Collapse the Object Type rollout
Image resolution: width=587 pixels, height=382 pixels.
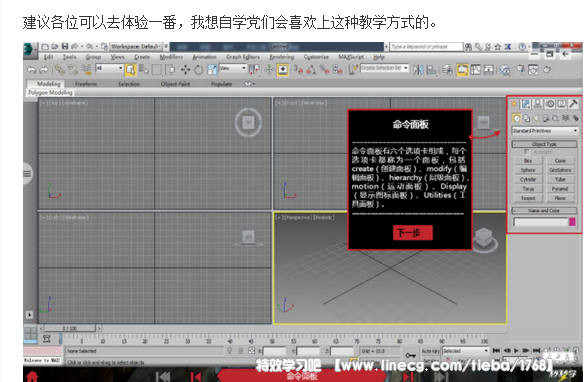[x=544, y=144]
